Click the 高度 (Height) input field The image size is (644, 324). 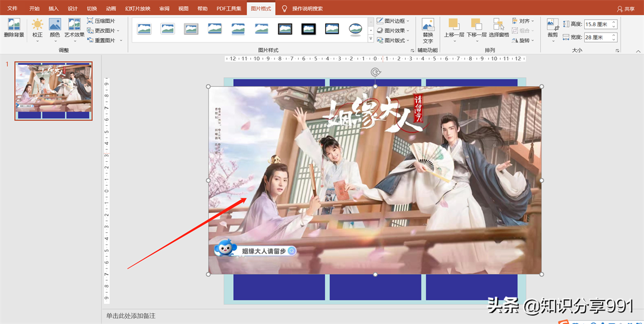pos(597,24)
